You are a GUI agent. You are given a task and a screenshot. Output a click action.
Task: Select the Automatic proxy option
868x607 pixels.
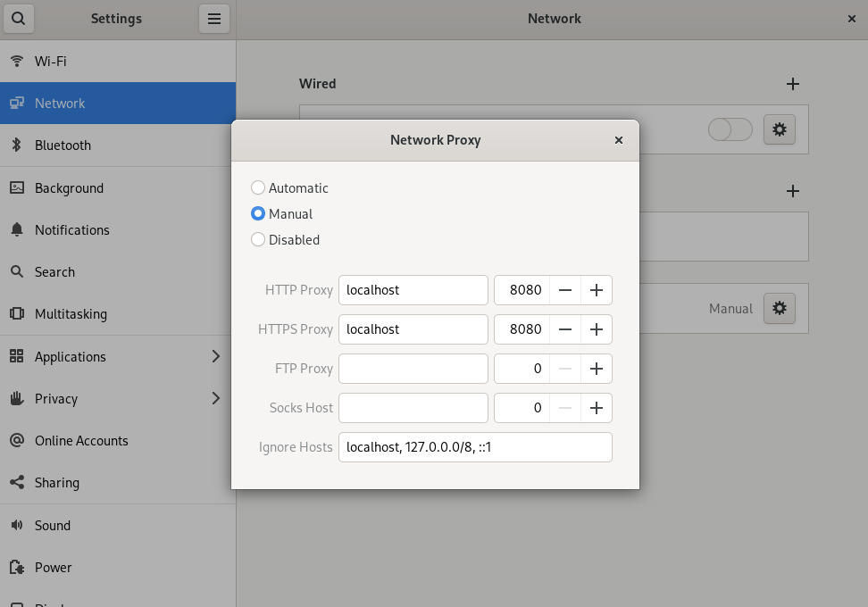tap(258, 188)
